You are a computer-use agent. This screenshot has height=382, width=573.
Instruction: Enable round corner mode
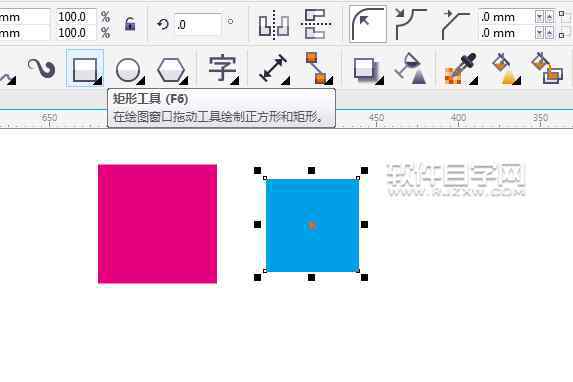coord(368,24)
